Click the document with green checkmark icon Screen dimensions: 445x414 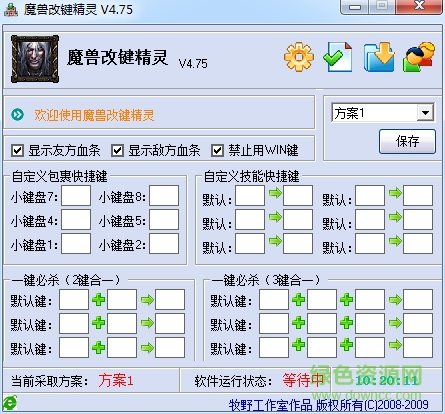pos(338,57)
